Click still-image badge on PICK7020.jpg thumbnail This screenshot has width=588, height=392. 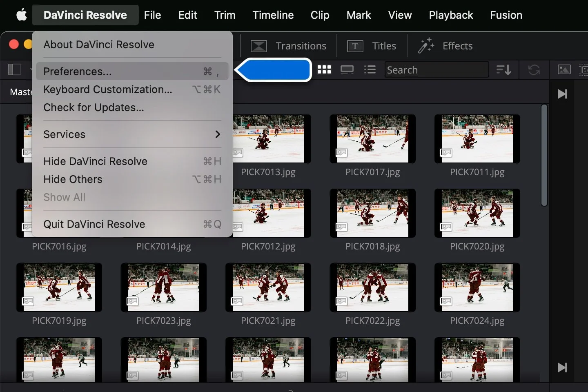pos(446,227)
